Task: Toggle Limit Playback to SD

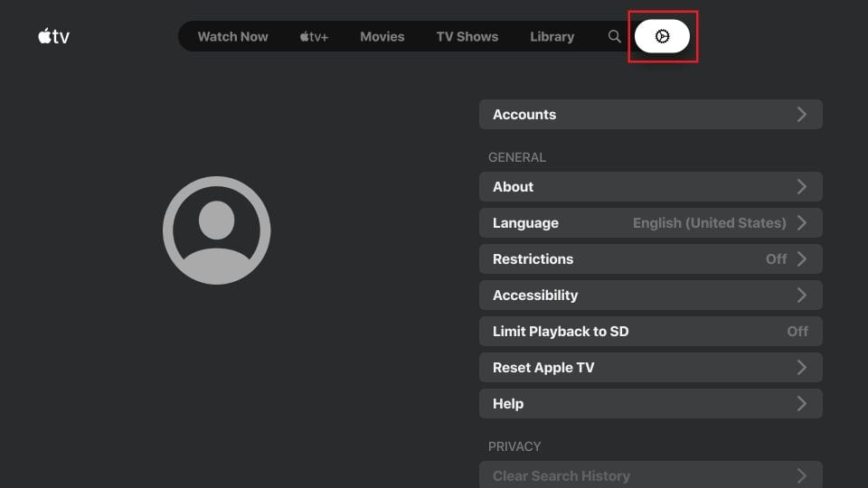Action: (651, 332)
